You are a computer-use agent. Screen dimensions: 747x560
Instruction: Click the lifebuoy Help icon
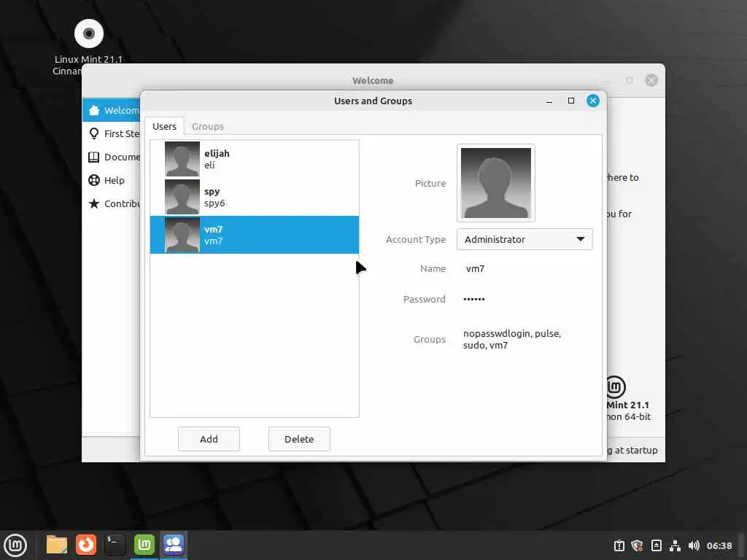[94, 181]
